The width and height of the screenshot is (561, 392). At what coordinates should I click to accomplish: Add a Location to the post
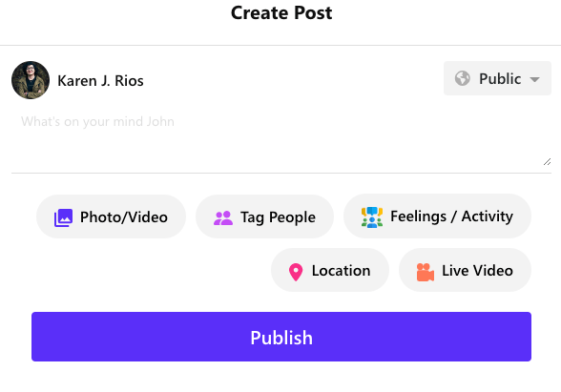(330, 270)
